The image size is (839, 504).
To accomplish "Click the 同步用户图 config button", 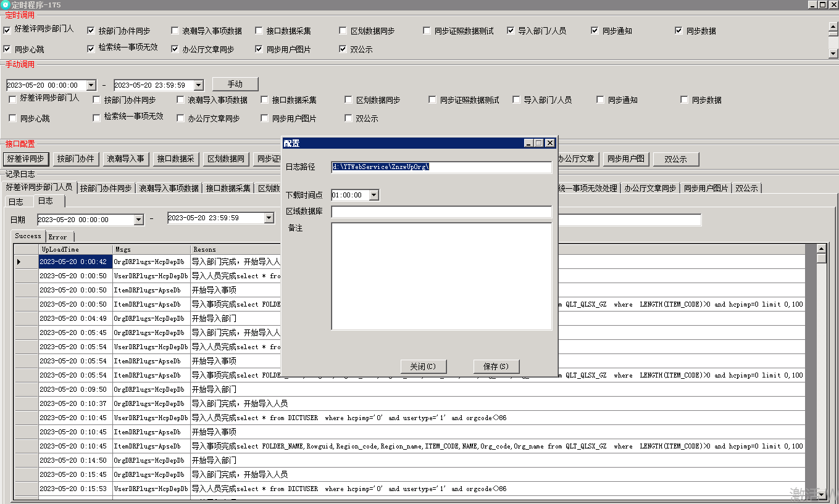I will point(626,159).
